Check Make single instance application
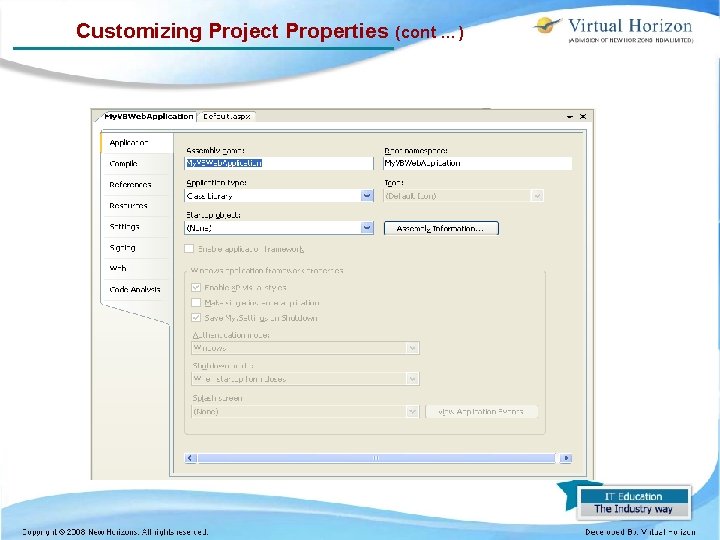The image size is (720, 540). pyautogui.click(x=196, y=303)
